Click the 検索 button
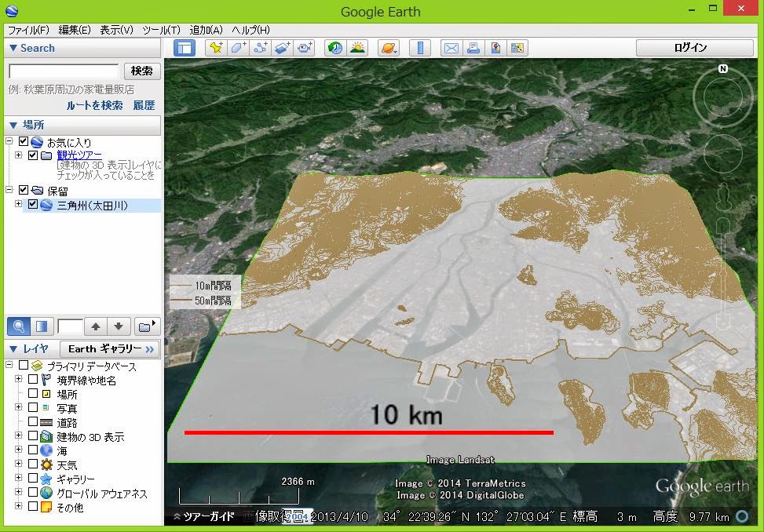 (x=142, y=71)
